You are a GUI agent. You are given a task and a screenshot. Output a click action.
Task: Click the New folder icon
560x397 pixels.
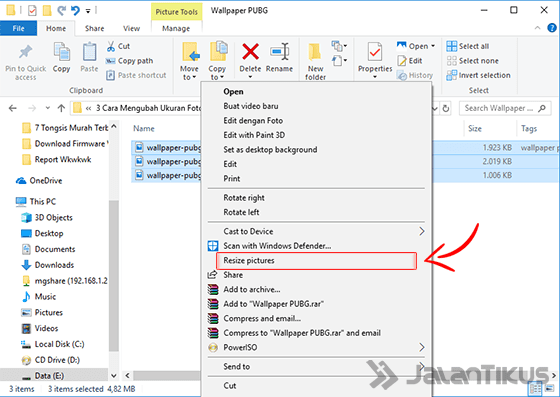(315, 52)
